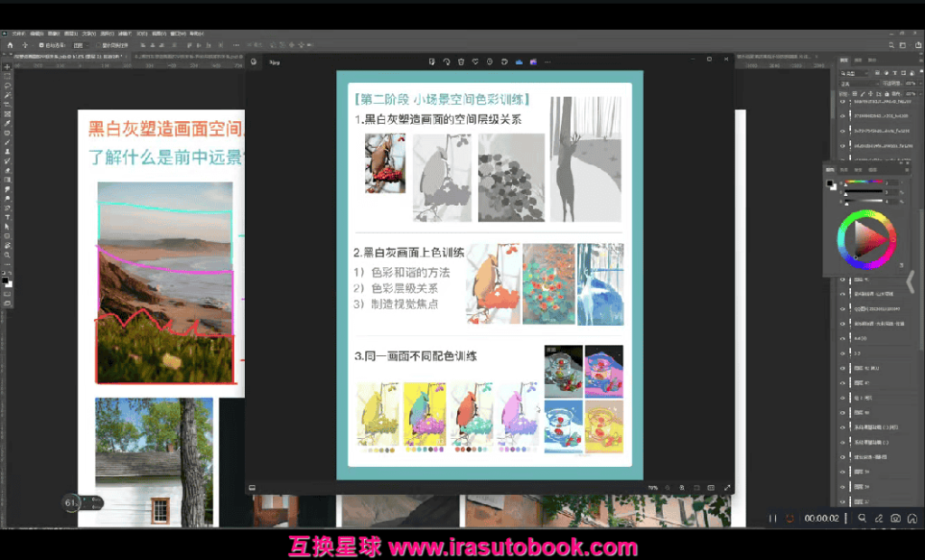This screenshot has height=560, width=925.
Task: Select the Lasso tool
Action: tap(7, 86)
